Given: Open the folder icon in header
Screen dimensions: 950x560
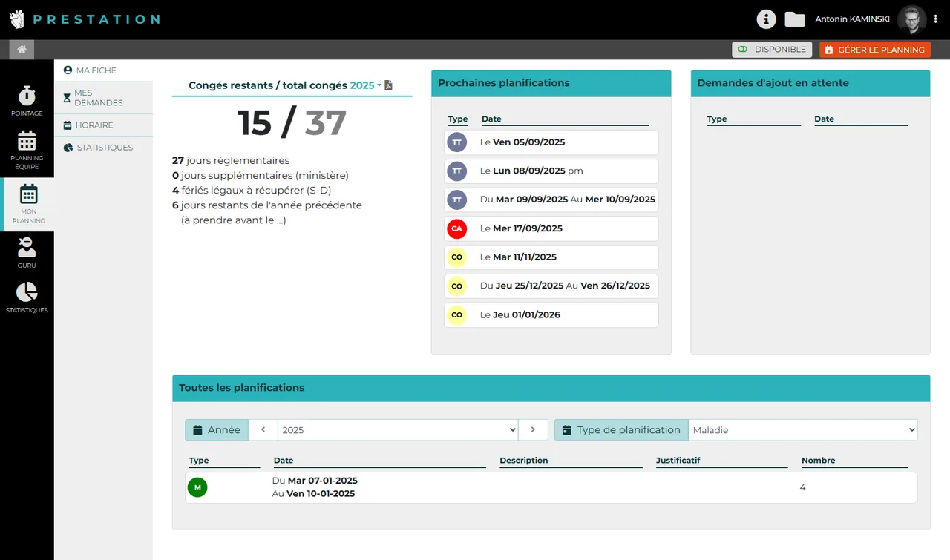Looking at the screenshot, I should [x=795, y=19].
